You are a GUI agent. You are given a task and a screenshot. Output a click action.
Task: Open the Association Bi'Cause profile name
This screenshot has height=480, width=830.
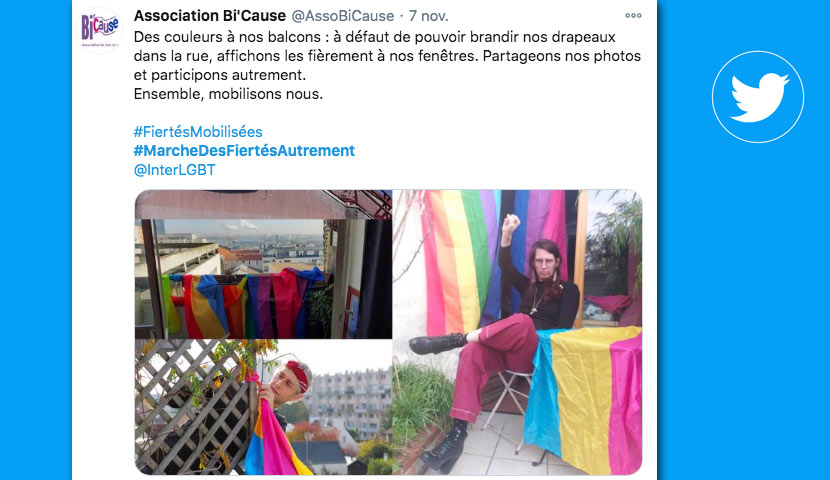[210, 16]
